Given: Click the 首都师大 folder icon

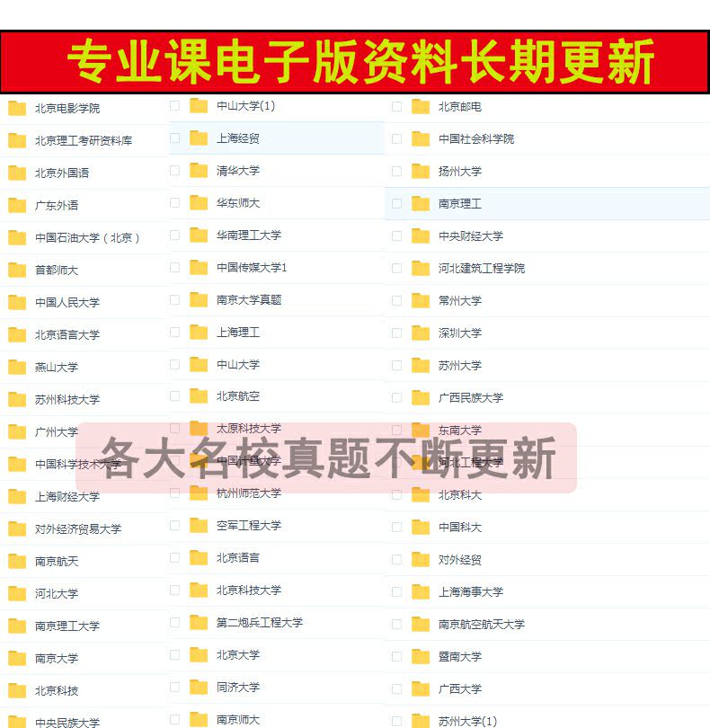Looking at the screenshot, I should [x=17, y=270].
